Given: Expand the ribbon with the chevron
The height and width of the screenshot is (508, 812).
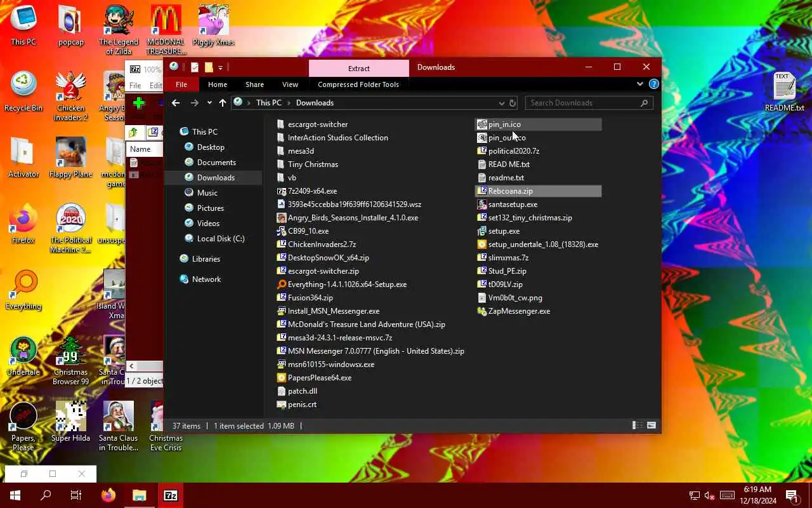Looking at the screenshot, I should tap(640, 84).
